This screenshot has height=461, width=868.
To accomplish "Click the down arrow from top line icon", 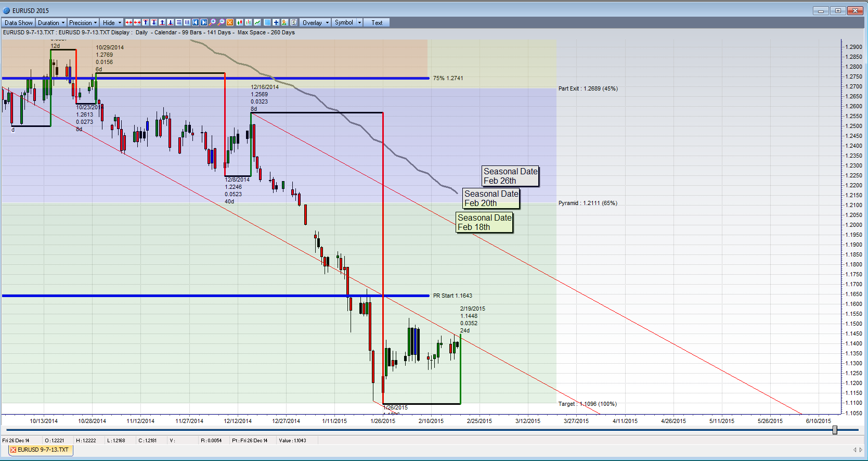I will pos(154,22).
